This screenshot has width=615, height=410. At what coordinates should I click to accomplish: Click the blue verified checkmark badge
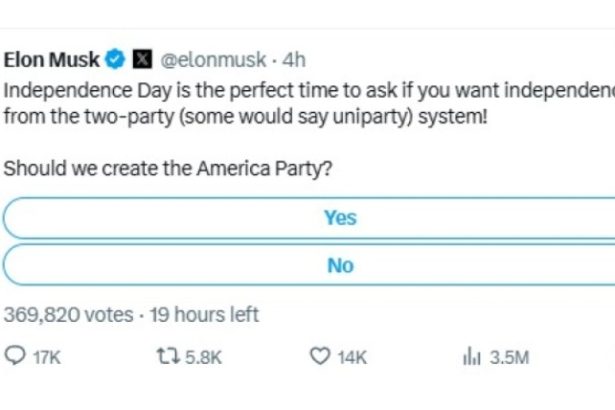click(115, 60)
